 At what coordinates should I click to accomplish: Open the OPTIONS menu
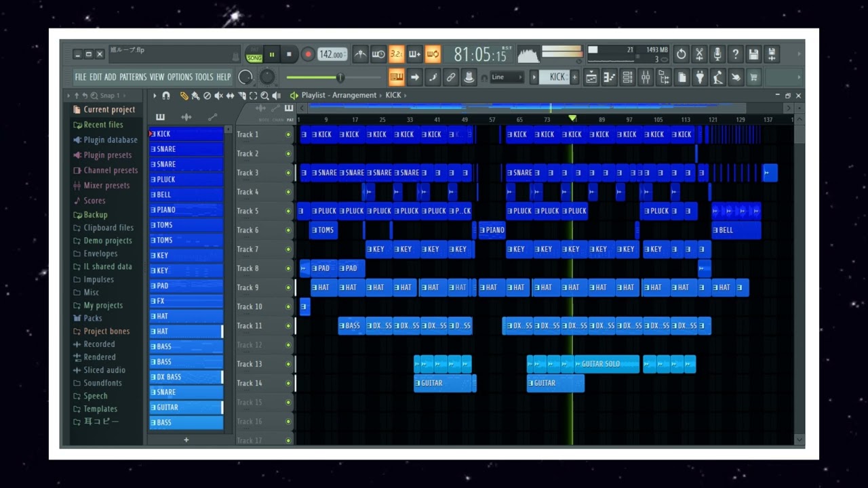pos(180,77)
